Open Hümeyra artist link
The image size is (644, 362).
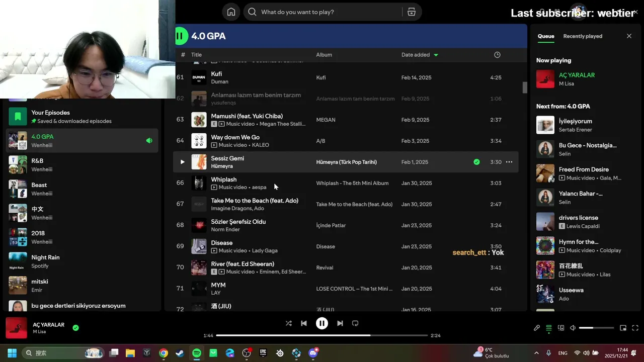[222, 166]
